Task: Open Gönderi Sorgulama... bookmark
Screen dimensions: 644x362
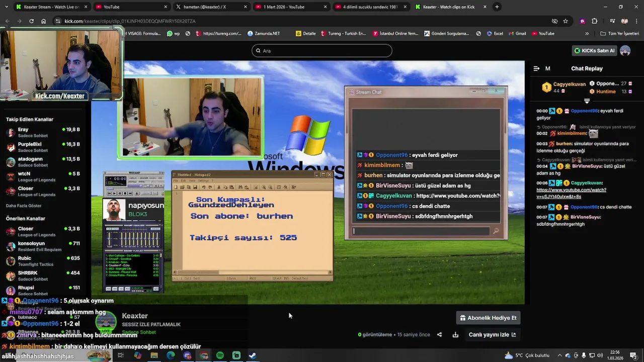Action: [x=447, y=33]
